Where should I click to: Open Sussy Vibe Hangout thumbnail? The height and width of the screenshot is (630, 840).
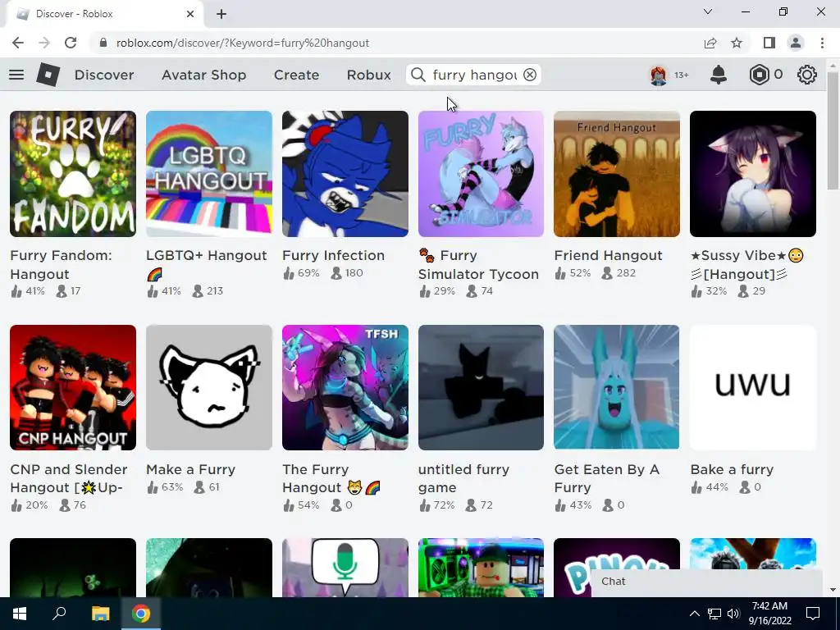(753, 174)
